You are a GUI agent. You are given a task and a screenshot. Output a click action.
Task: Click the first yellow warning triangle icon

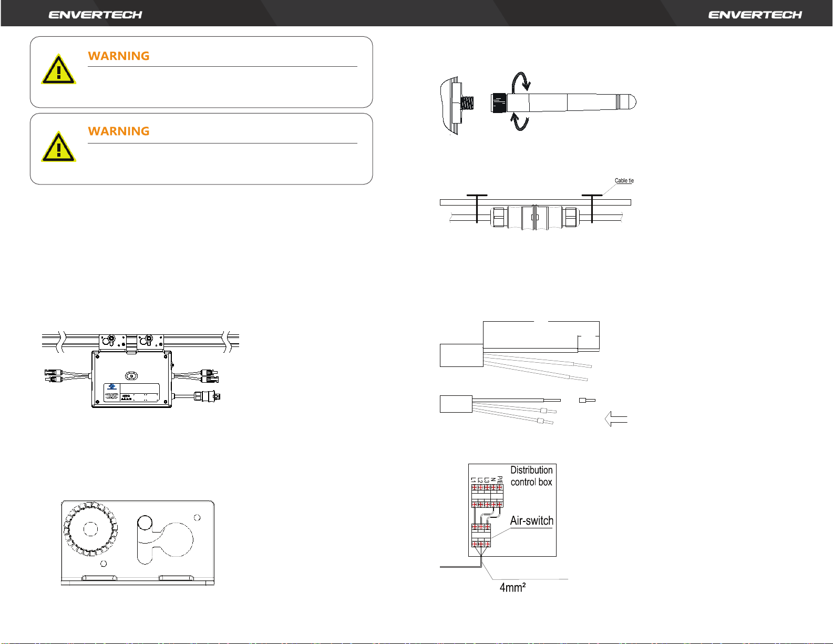pos(58,70)
